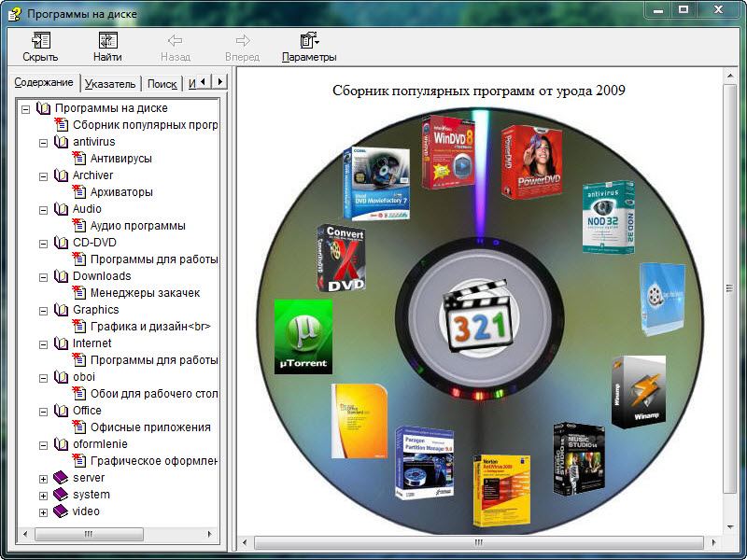The image size is (747, 560).
Task: Click the content pane horizontal scrollbar thumb
Action: click(x=479, y=542)
